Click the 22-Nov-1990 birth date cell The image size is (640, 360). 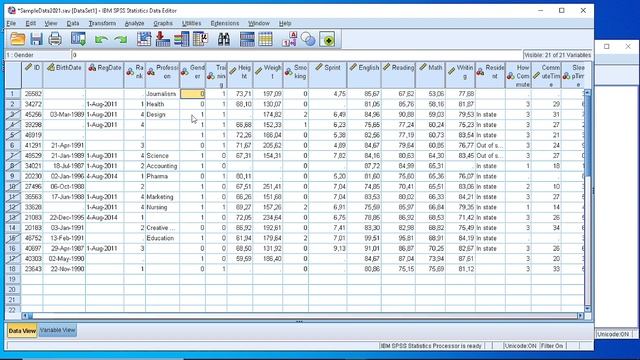tap(64, 269)
